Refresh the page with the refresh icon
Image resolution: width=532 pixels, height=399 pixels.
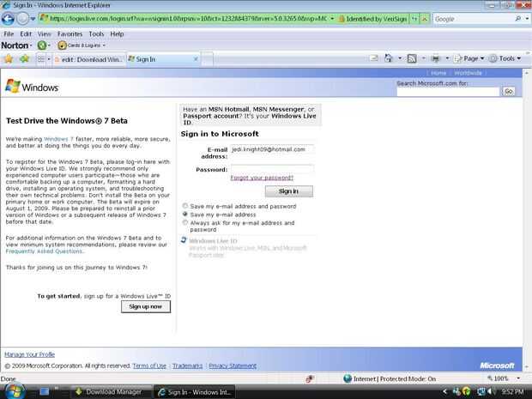(x=414, y=19)
